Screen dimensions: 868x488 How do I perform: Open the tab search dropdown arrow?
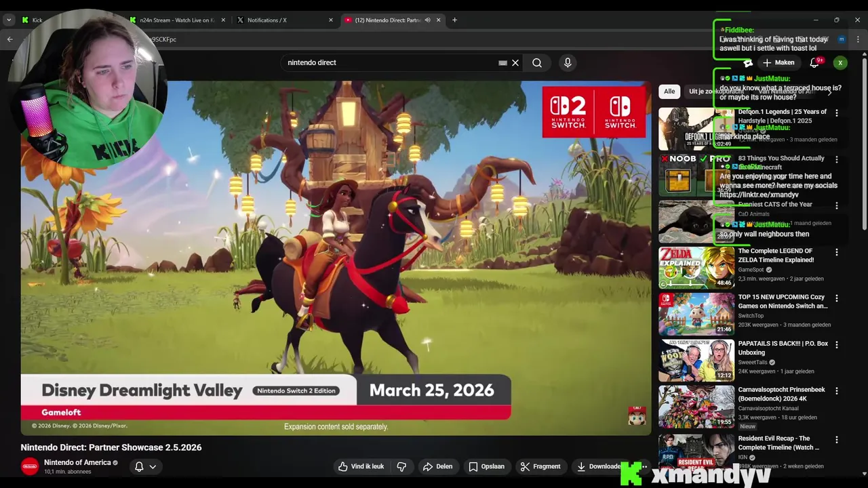[x=9, y=20]
